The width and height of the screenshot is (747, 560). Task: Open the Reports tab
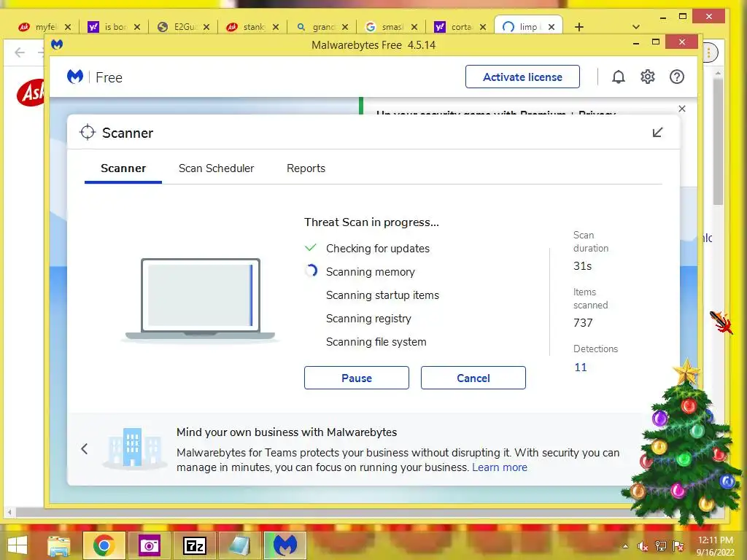(306, 168)
